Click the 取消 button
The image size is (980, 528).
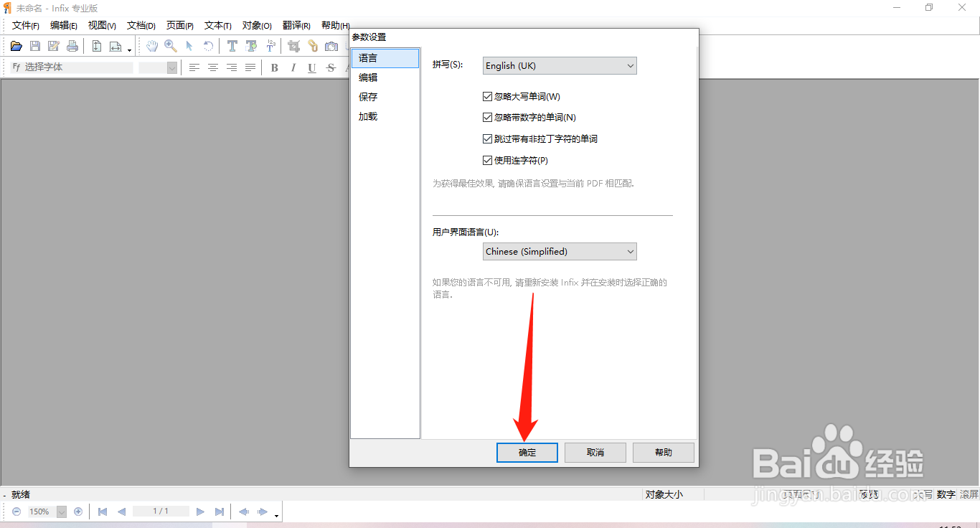[595, 453]
